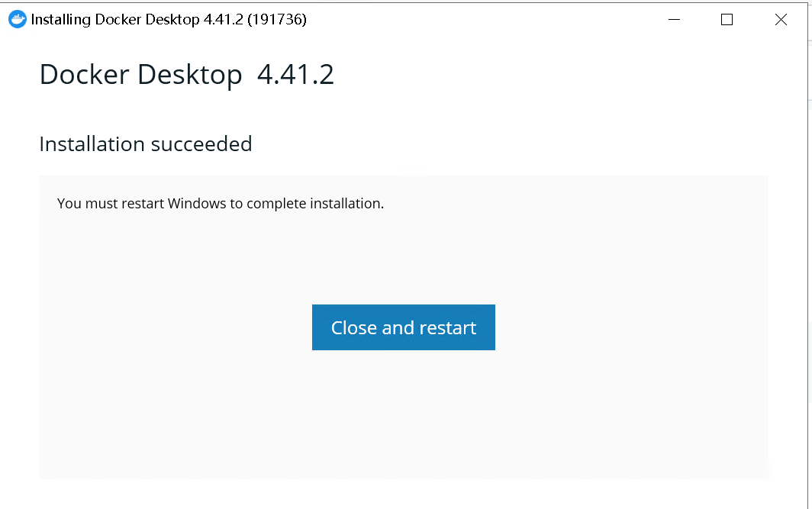Close the installer with the X button

point(781,20)
